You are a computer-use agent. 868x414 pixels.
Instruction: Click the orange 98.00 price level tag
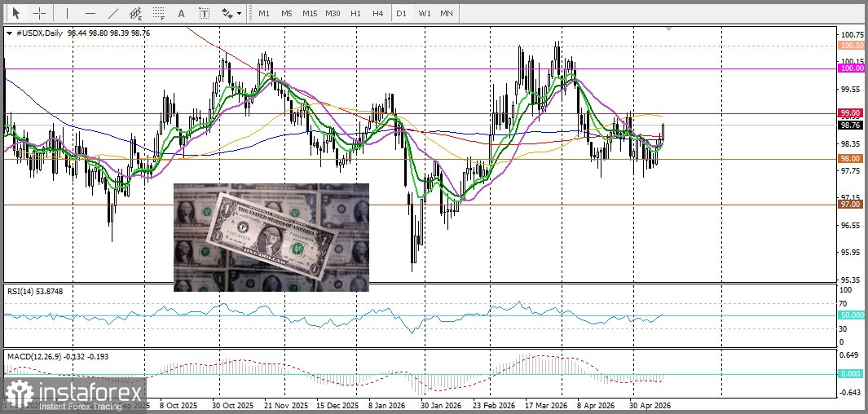tap(852, 159)
